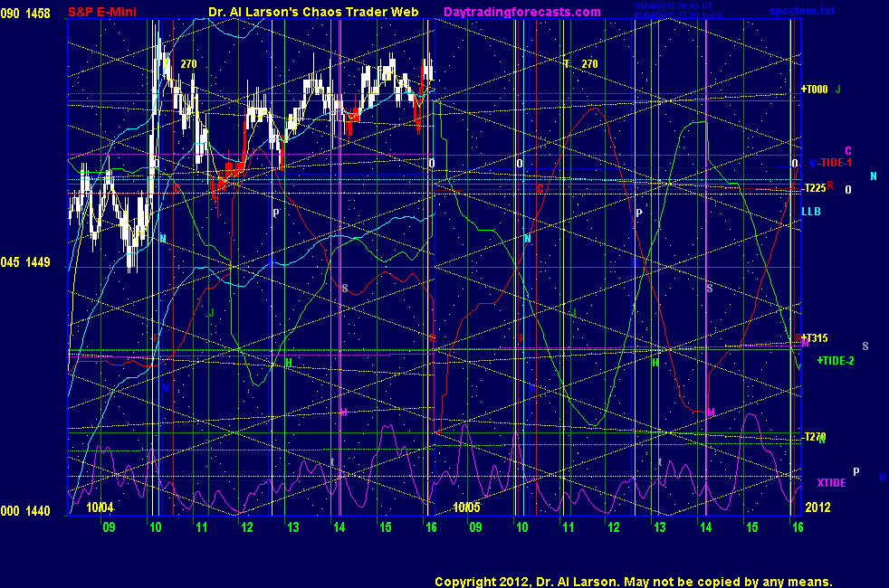Click the red 'V-TIDE-1' label

tap(830, 163)
